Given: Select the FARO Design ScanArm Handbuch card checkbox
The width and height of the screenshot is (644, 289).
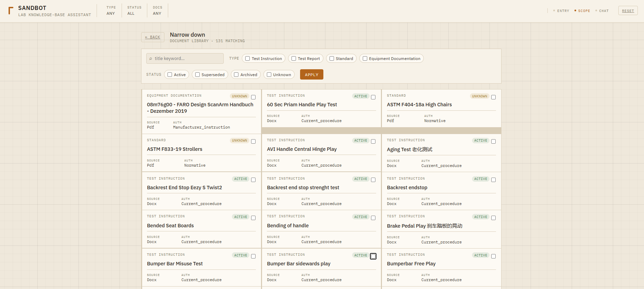Looking at the screenshot, I should click(253, 97).
